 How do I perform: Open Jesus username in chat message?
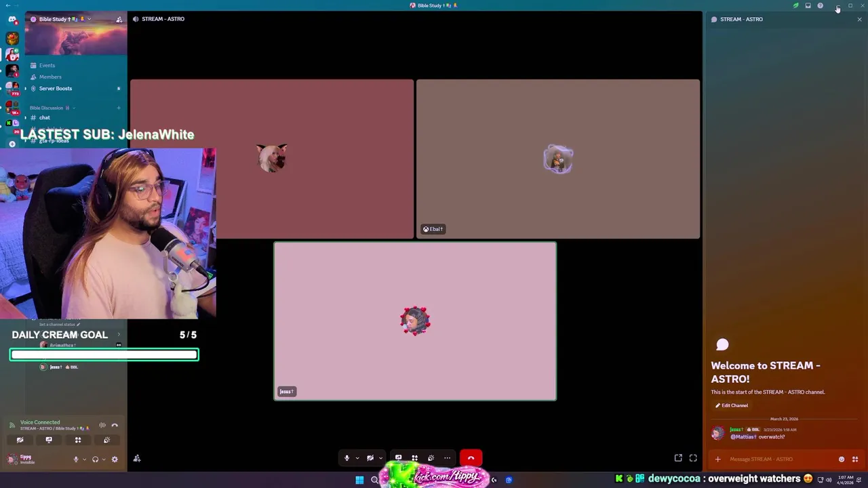[736, 430]
